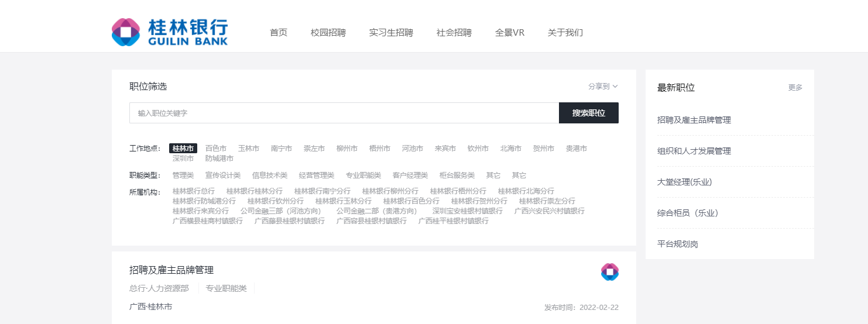Click the job keyword input field
The width and height of the screenshot is (868, 324).
tap(344, 113)
